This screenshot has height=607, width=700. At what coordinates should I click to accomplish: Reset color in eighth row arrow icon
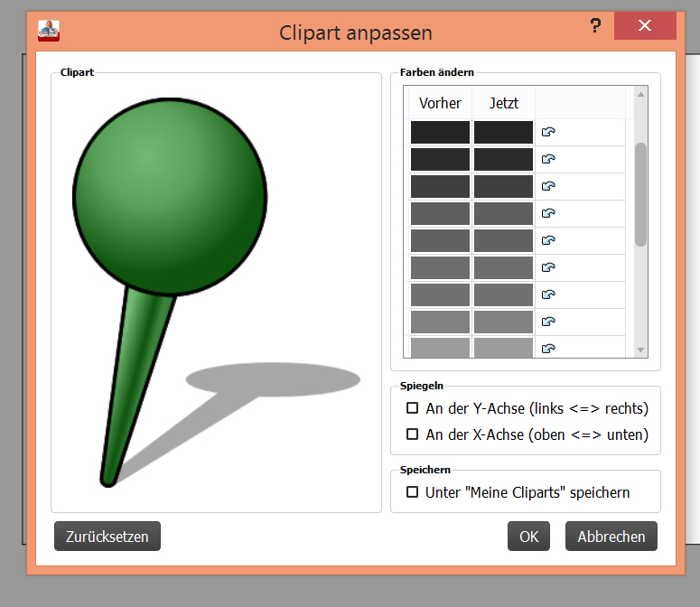548,322
